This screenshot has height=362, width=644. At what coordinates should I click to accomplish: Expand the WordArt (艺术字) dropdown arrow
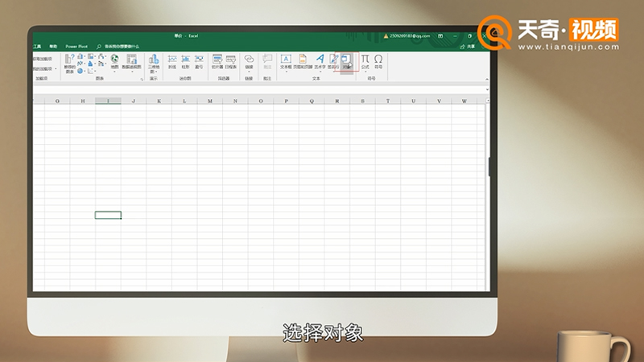click(x=320, y=72)
